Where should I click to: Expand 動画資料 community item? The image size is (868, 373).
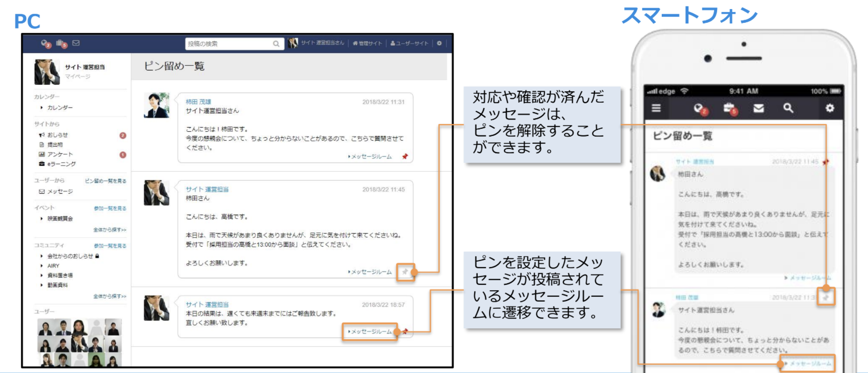pyautogui.click(x=54, y=285)
